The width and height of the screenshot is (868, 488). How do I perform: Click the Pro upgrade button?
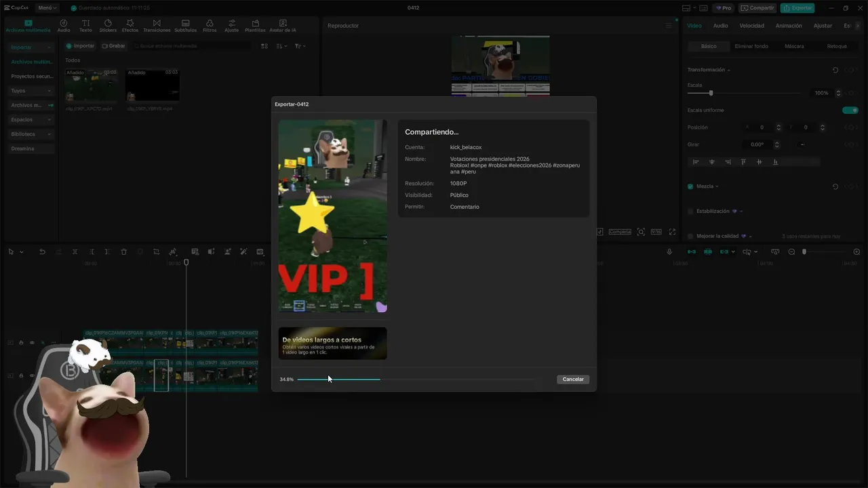(x=723, y=8)
